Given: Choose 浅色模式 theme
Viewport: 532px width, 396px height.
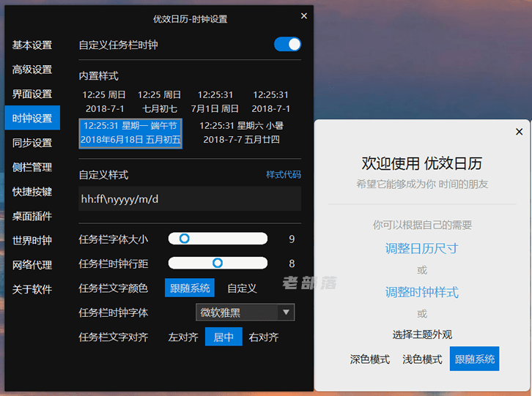Looking at the screenshot, I should coord(422,359).
